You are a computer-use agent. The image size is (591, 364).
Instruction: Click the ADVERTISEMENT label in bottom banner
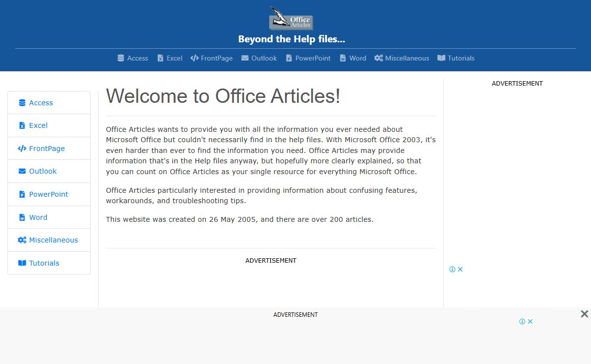click(x=295, y=315)
